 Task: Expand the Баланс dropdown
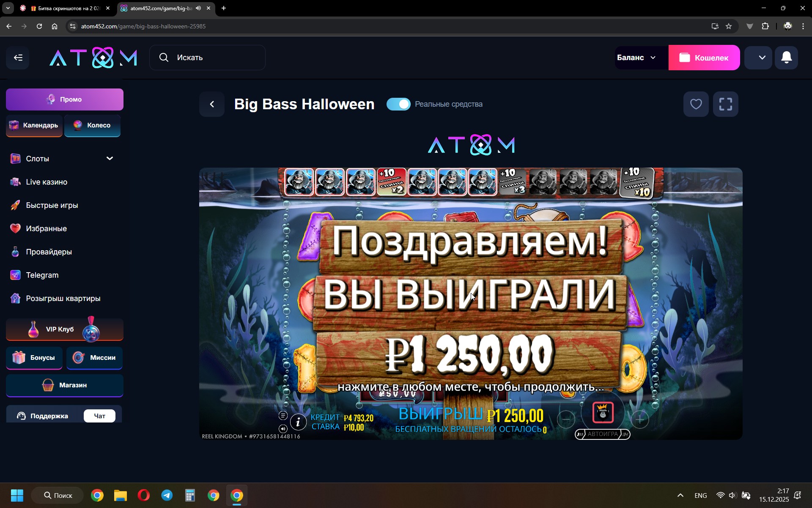[637, 58]
